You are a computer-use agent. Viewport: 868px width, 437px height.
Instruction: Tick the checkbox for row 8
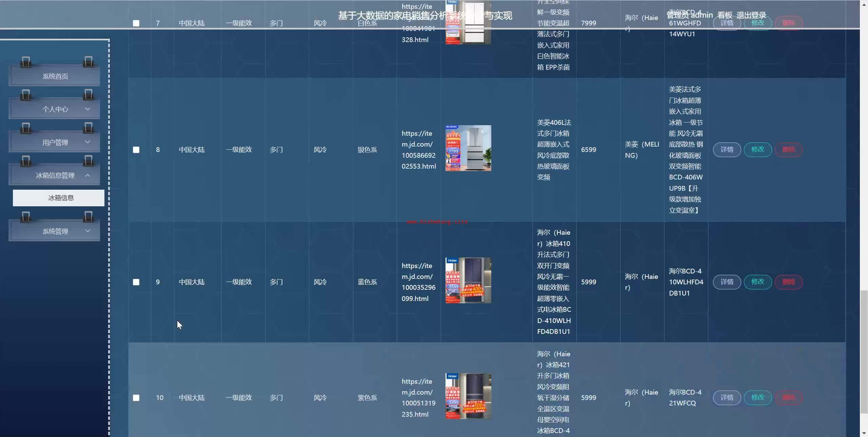pyautogui.click(x=136, y=150)
